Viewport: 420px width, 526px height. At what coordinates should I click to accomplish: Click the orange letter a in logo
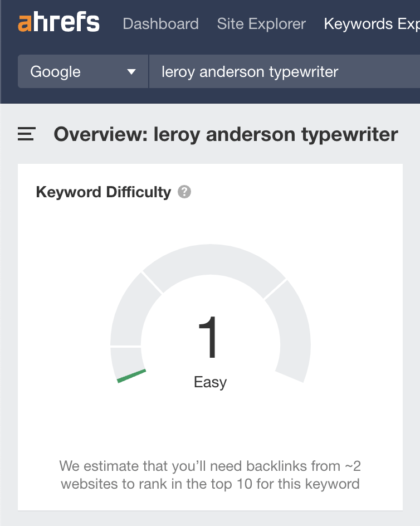click(25, 23)
